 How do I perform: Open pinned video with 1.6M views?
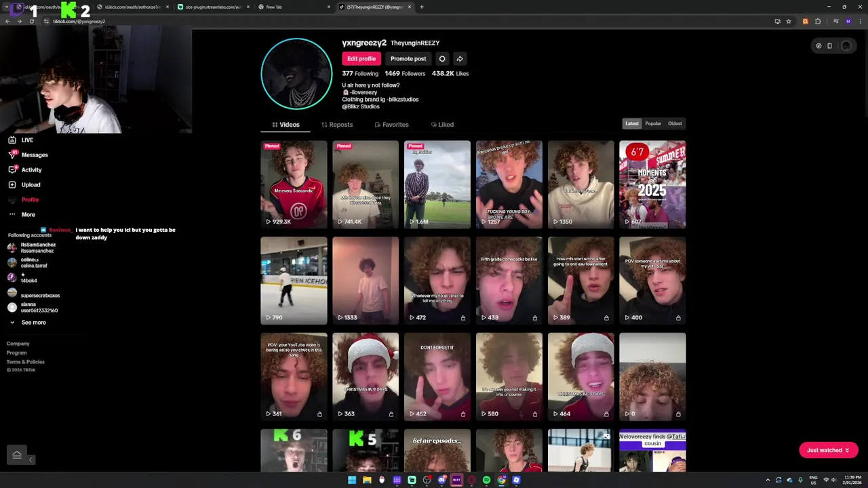tap(437, 184)
